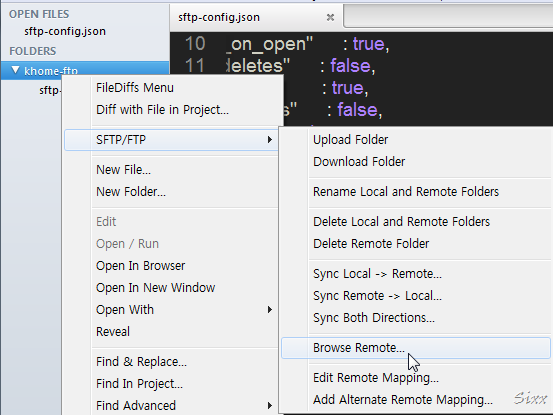
Task: Select the OPEN FILES sidebar heading
Action: (39, 14)
